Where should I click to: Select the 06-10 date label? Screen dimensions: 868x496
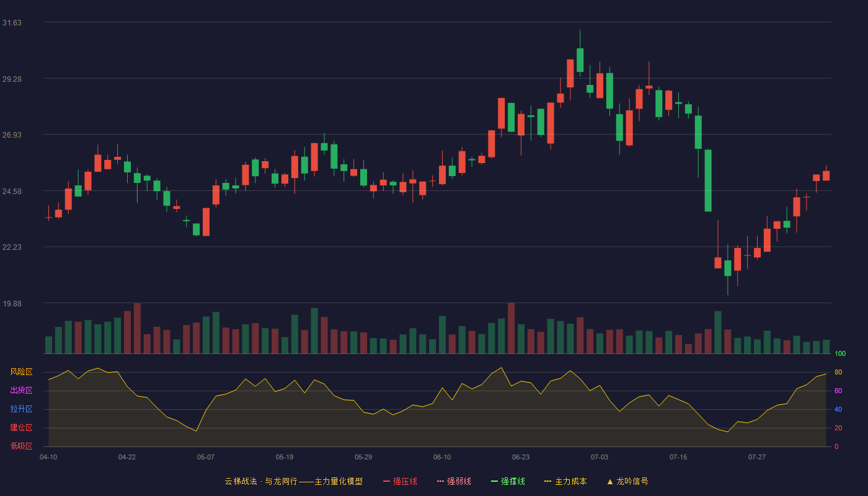coord(442,457)
